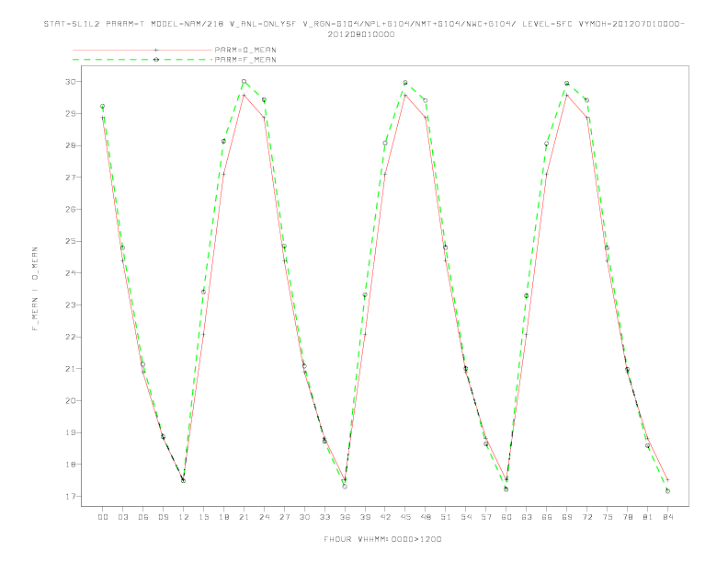The width and height of the screenshot is (728, 563).
Task: Click the x-axis tick label 84
Action: [667, 517]
